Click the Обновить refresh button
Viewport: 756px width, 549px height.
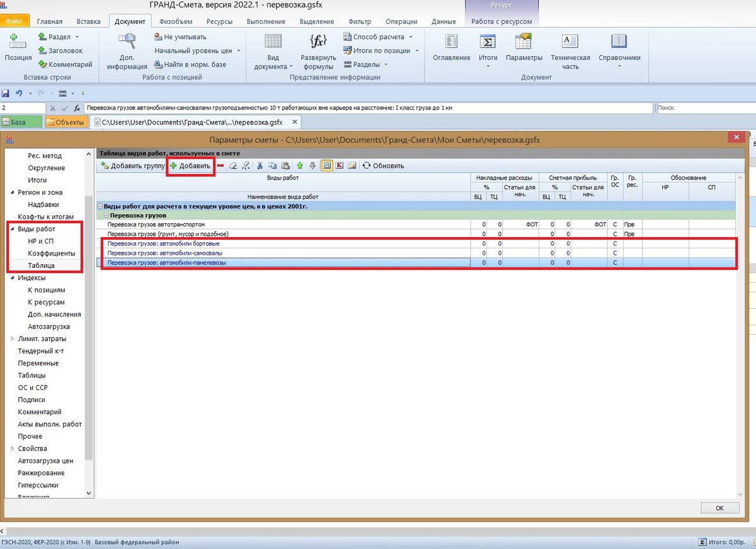383,166
